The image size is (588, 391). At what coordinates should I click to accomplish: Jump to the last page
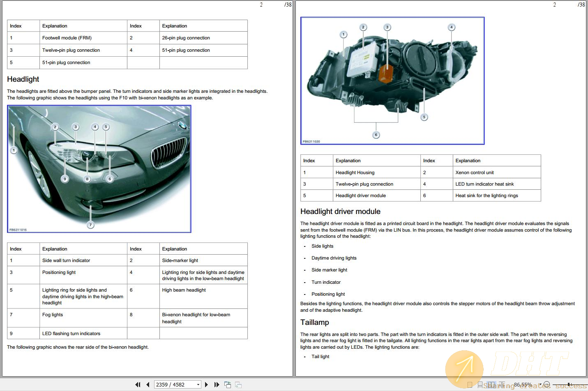(x=217, y=385)
